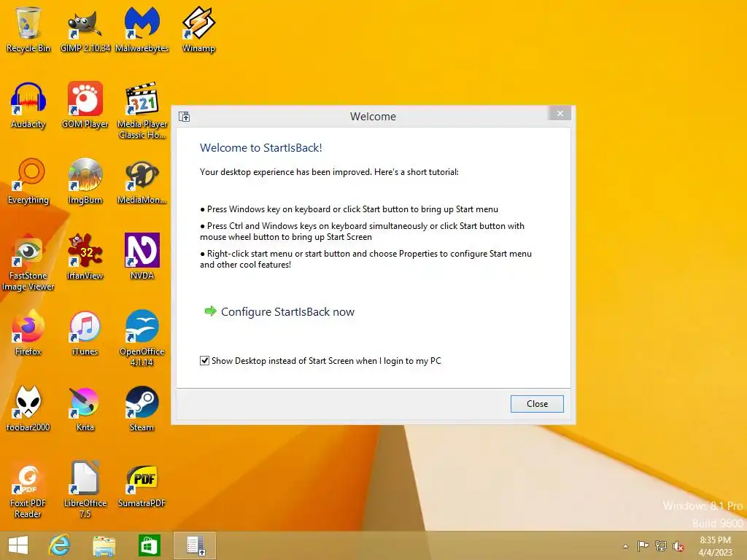The width and height of the screenshot is (747, 560).
Task: Open the Recycle Bin desktop icon
Action: tap(28, 29)
